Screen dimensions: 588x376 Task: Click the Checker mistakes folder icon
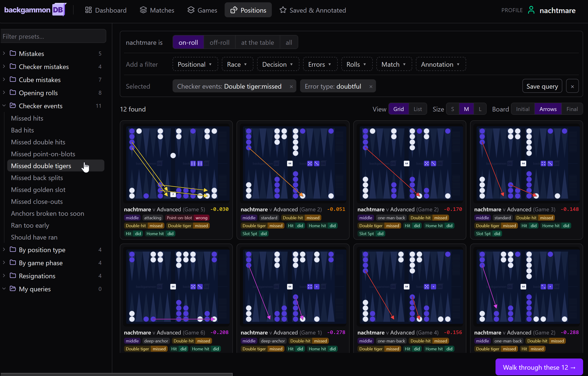[13, 66]
